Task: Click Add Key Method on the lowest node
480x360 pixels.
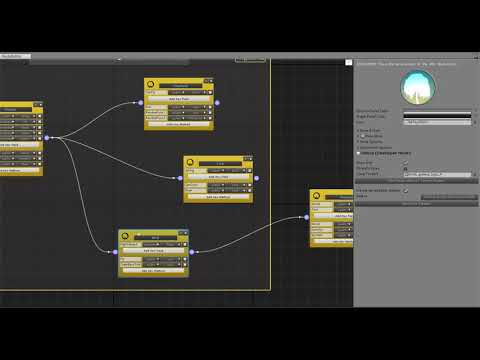Action: 154,271
